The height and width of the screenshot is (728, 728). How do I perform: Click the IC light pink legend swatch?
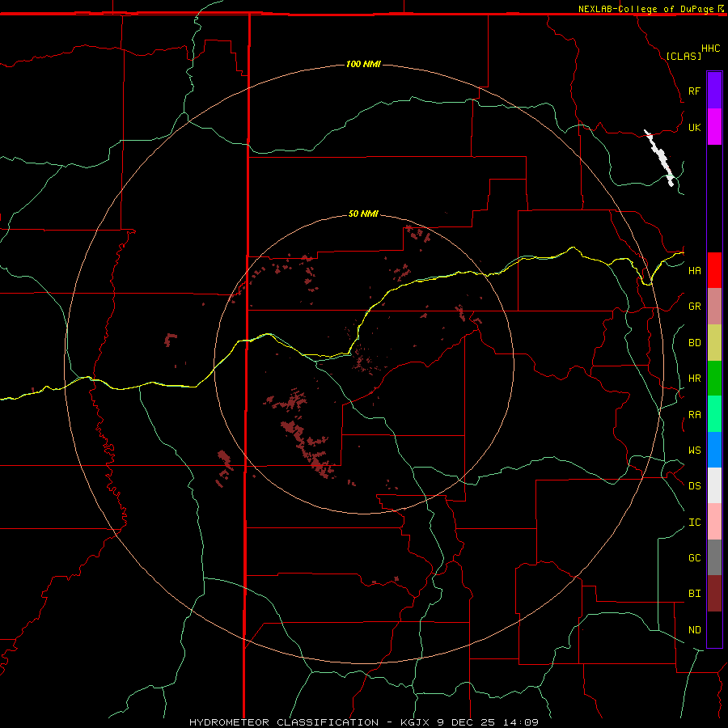[x=714, y=522]
